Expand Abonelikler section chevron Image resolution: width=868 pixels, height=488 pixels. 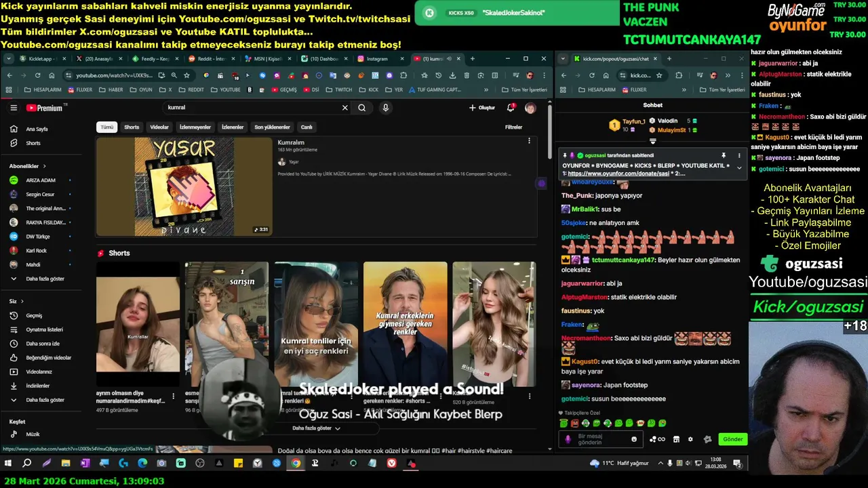point(45,166)
